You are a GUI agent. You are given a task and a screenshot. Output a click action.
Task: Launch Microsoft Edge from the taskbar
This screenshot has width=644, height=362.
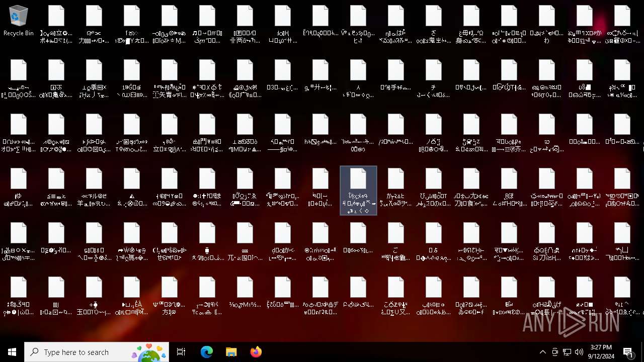[x=207, y=352]
